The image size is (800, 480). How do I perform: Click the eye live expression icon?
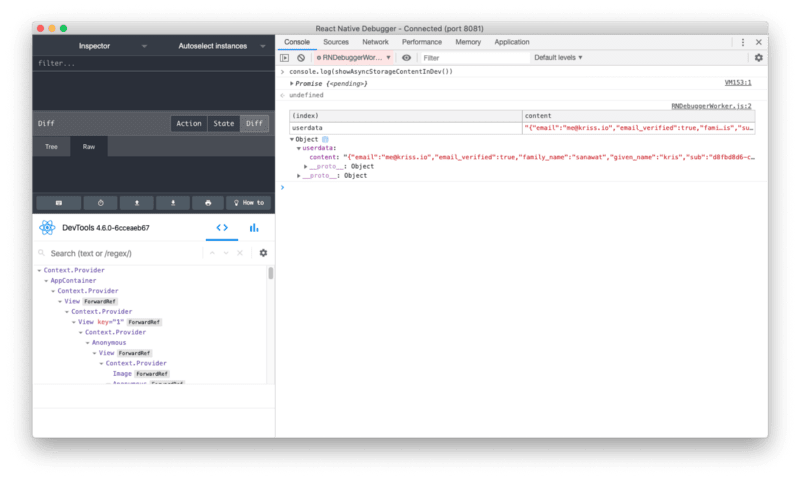(x=406, y=58)
